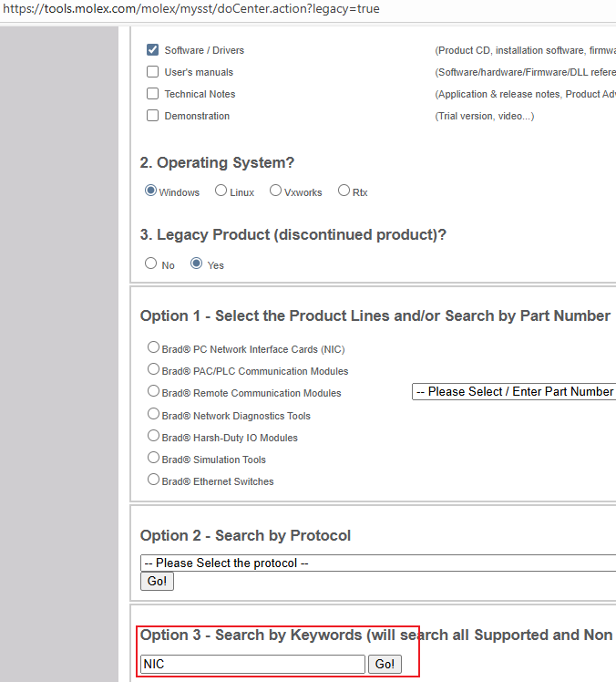Tick the Demonstration checkbox
This screenshot has width=616, height=682.
[152, 115]
